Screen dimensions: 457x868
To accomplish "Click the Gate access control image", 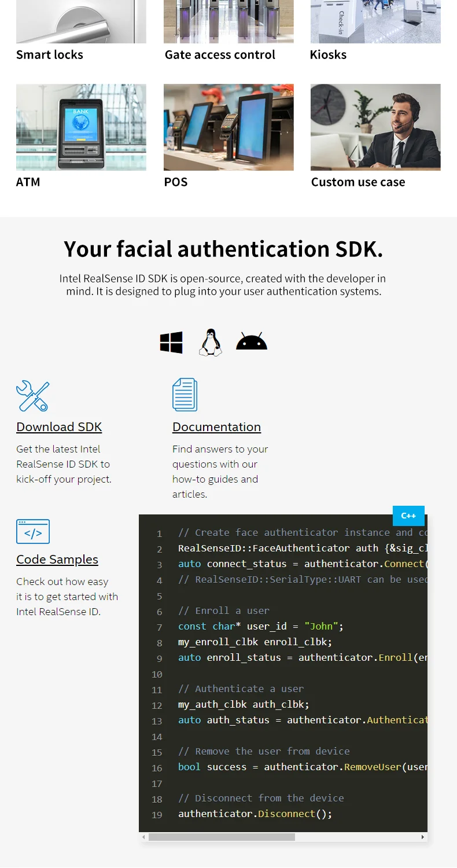I will [x=228, y=22].
